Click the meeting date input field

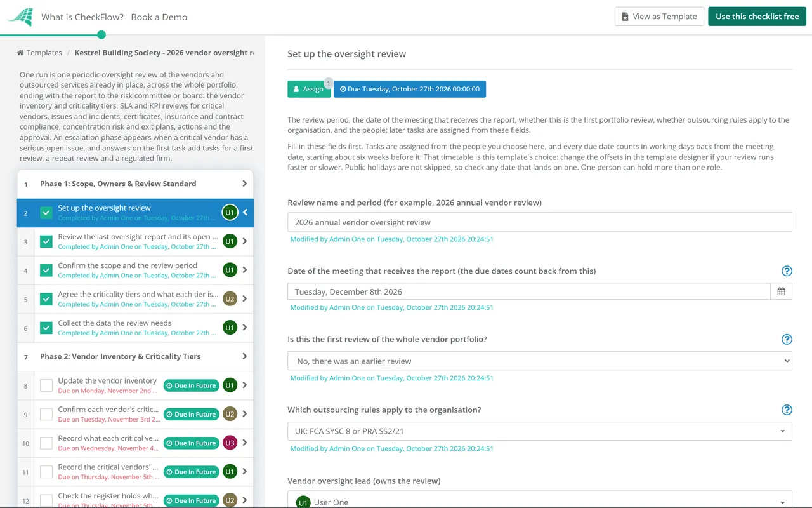(x=529, y=291)
